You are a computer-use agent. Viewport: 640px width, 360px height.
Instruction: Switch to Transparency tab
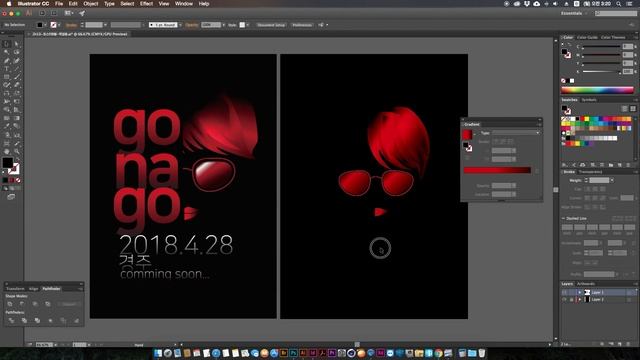click(x=591, y=172)
